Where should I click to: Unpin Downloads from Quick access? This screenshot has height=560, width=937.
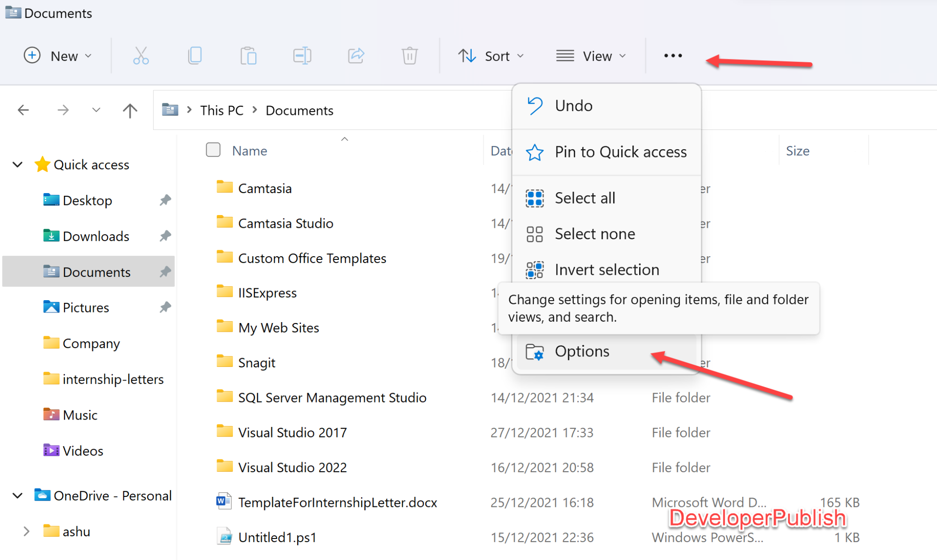[165, 236]
